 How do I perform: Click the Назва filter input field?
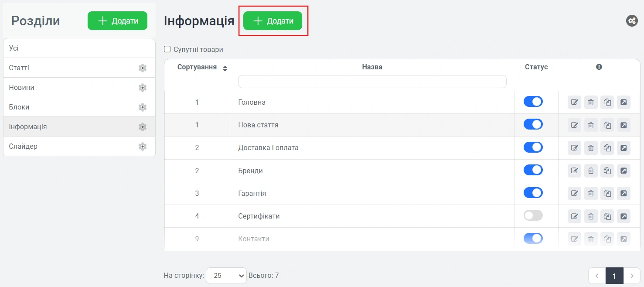(x=372, y=82)
